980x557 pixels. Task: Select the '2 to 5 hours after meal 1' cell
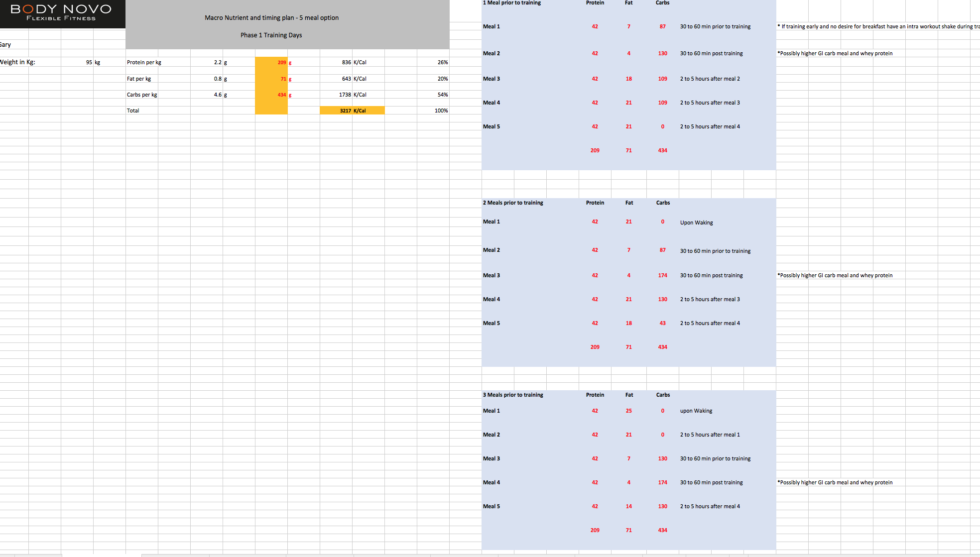(x=710, y=435)
